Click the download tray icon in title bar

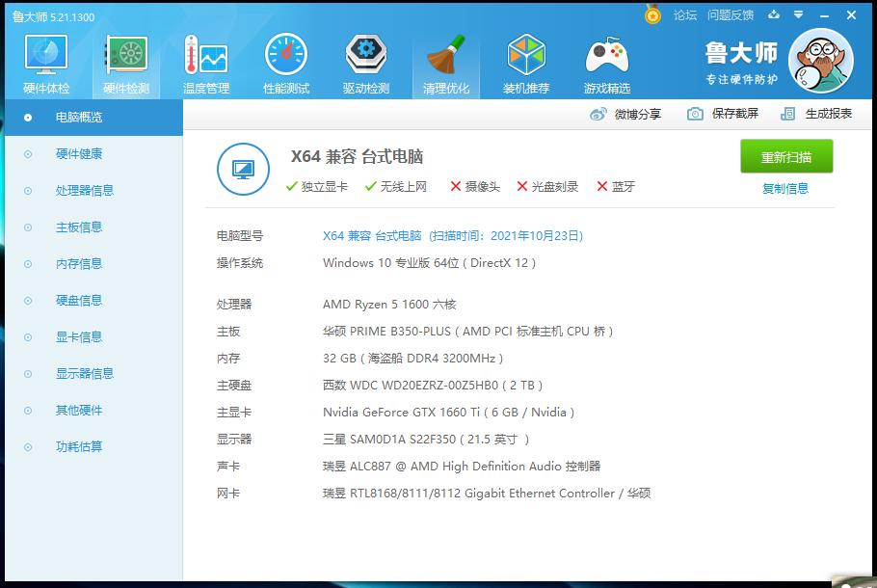click(774, 14)
